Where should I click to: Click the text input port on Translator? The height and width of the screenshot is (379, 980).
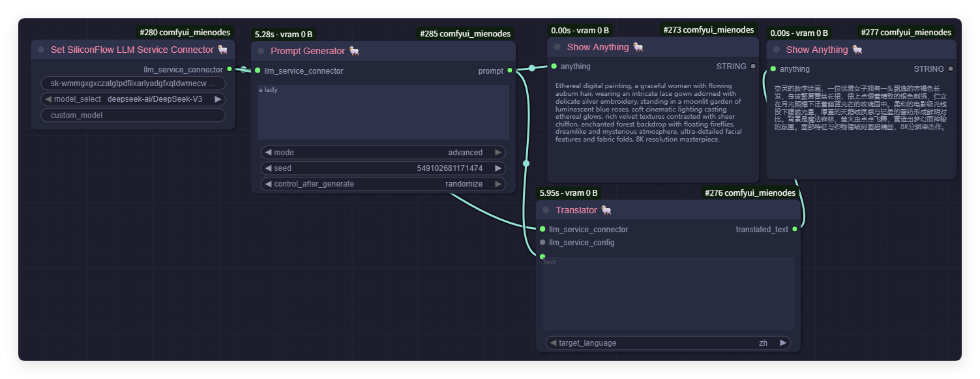click(542, 256)
